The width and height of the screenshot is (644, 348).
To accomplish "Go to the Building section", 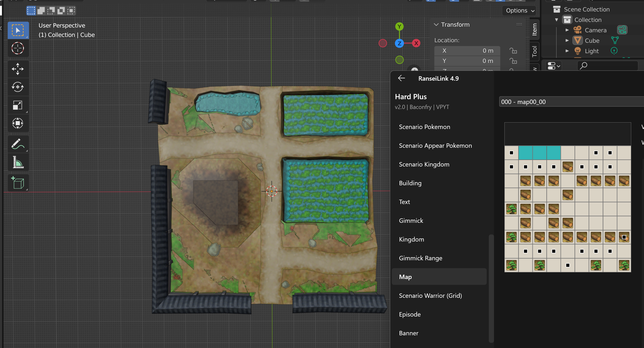I will click(x=410, y=183).
